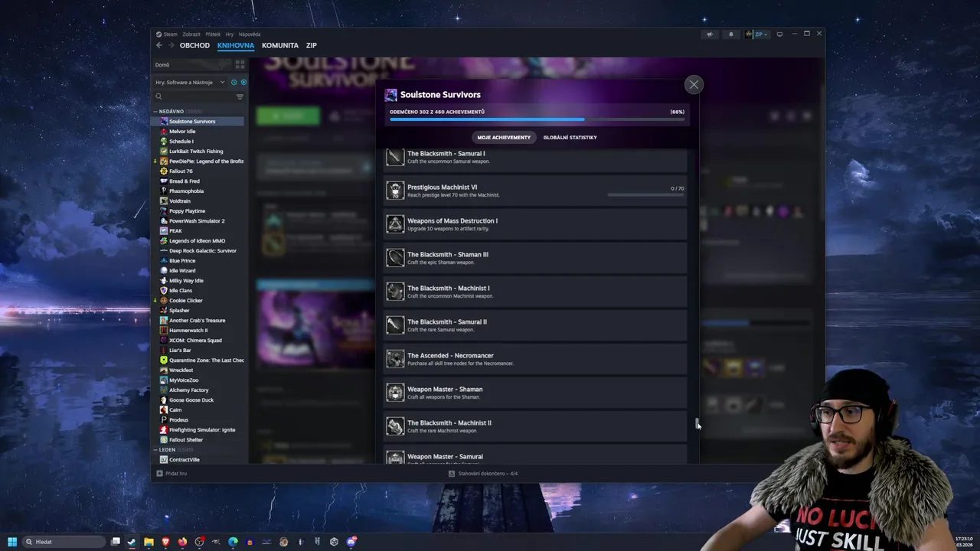Select the Moje achievementy tab
The width and height of the screenshot is (980, 551).
504,138
